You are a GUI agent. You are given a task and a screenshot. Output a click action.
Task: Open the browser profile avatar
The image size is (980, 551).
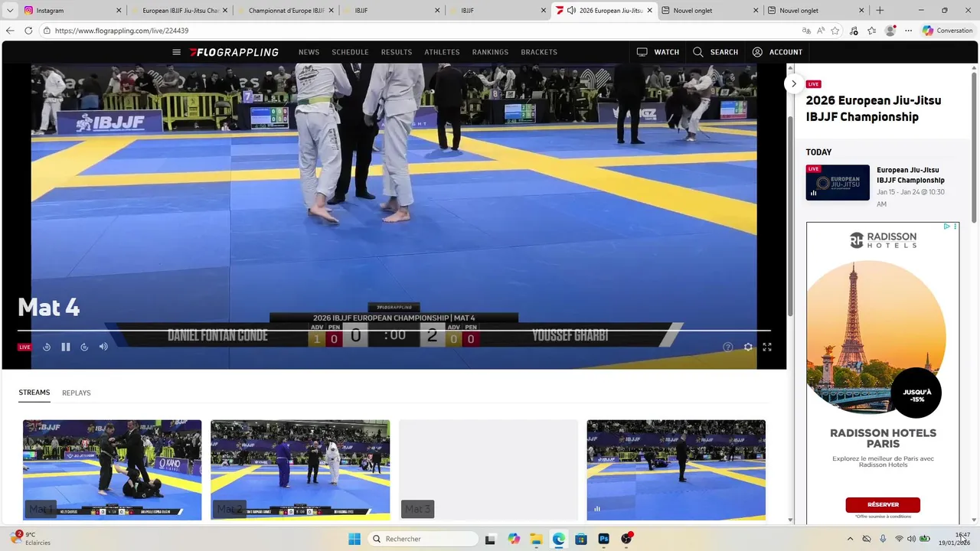(x=890, y=31)
